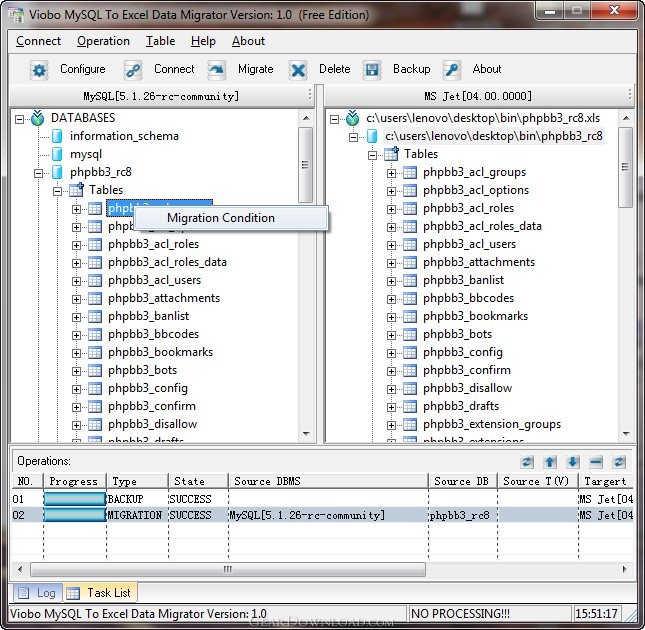The width and height of the screenshot is (645, 630).
Task: Click the Migrate toolbar icon
Action: [x=217, y=70]
